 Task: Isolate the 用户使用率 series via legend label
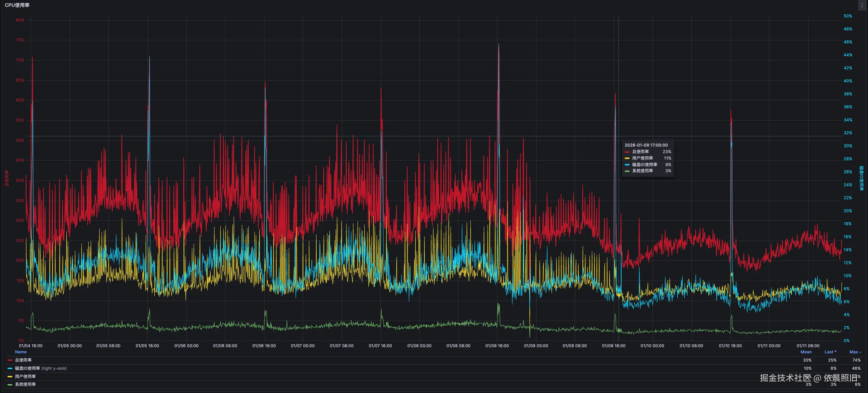tap(25, 377)
